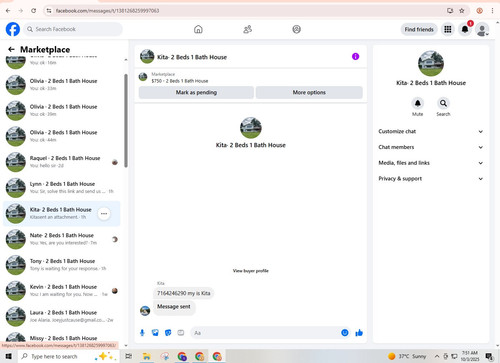
Task: Open options menu for Kita conversation
Action: click(x=104, y=213)
